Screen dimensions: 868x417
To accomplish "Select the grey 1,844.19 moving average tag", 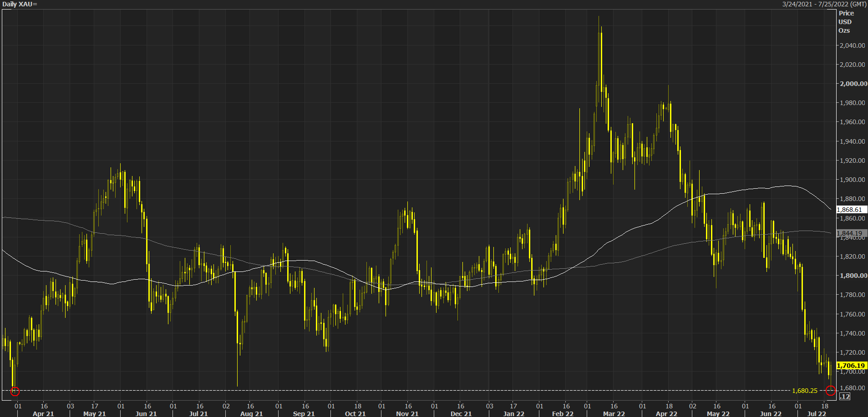I will coord(851,233).
